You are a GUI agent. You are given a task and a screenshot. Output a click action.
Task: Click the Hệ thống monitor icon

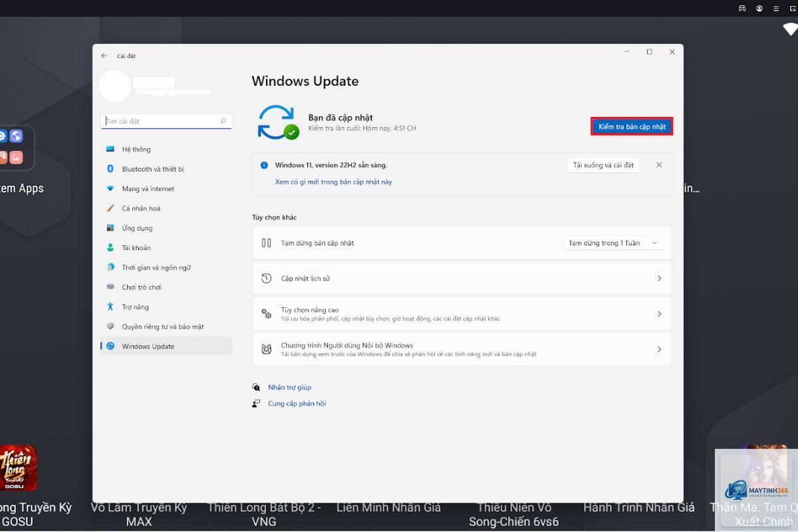(x=110, y=149)
